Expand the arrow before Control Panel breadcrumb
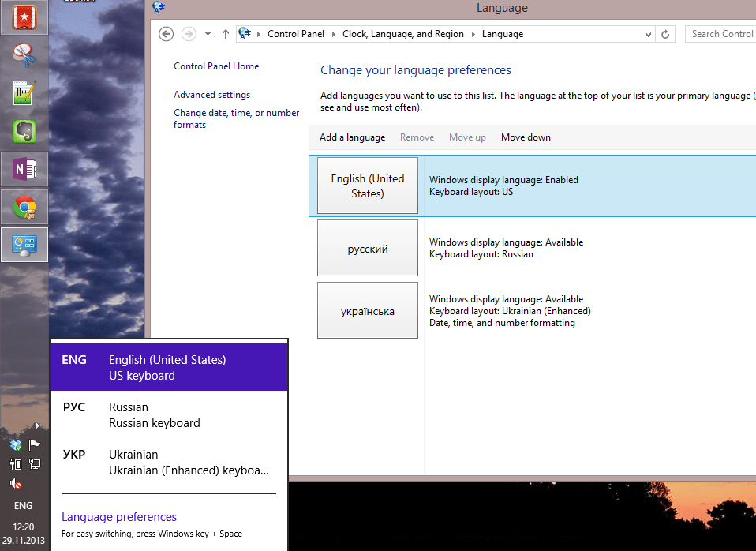 pyautogui.click(x=259, y=34)
